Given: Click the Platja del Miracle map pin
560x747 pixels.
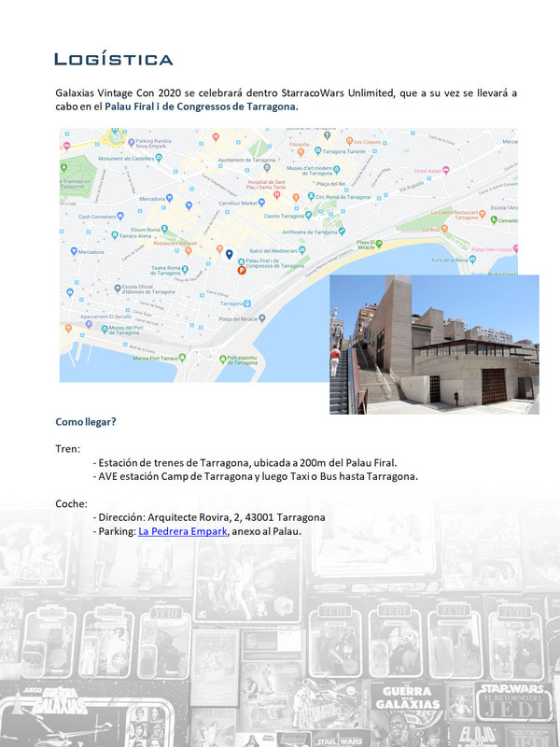Looking at the screenshot, I should coord(261,318).
